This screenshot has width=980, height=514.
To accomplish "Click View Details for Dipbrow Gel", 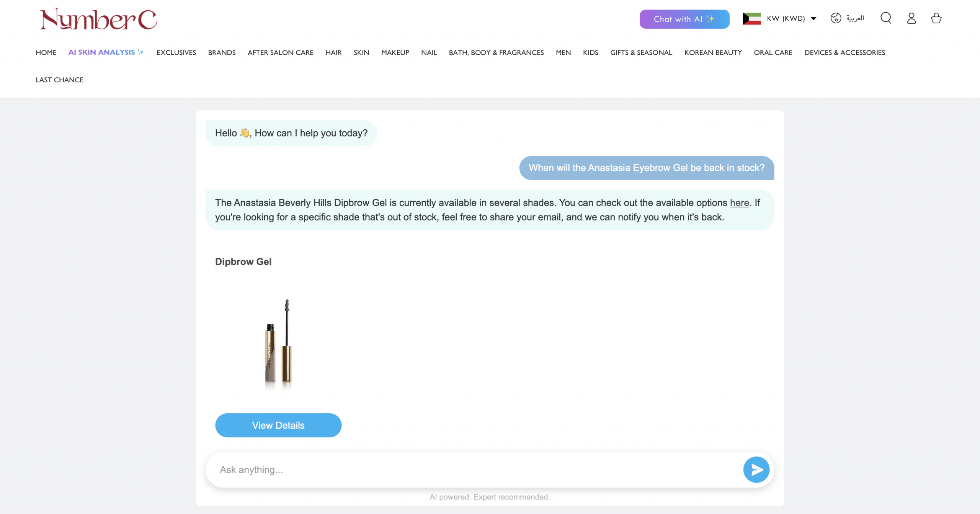I will tap(278, 425).
